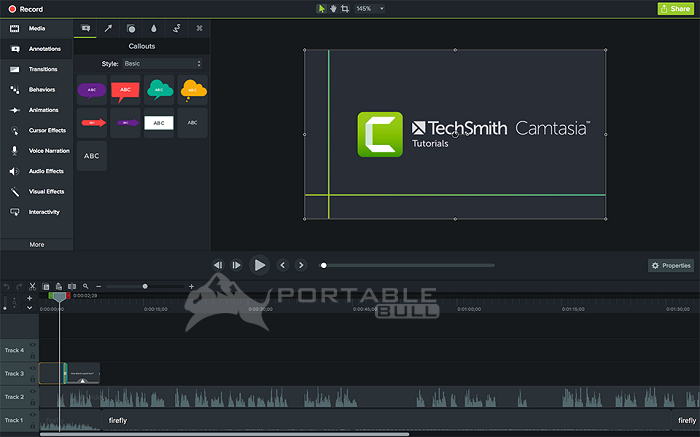Screen dimensions: 700x437
Task: Open the Style dropdown set to Basic
Action: click(162, 64)
